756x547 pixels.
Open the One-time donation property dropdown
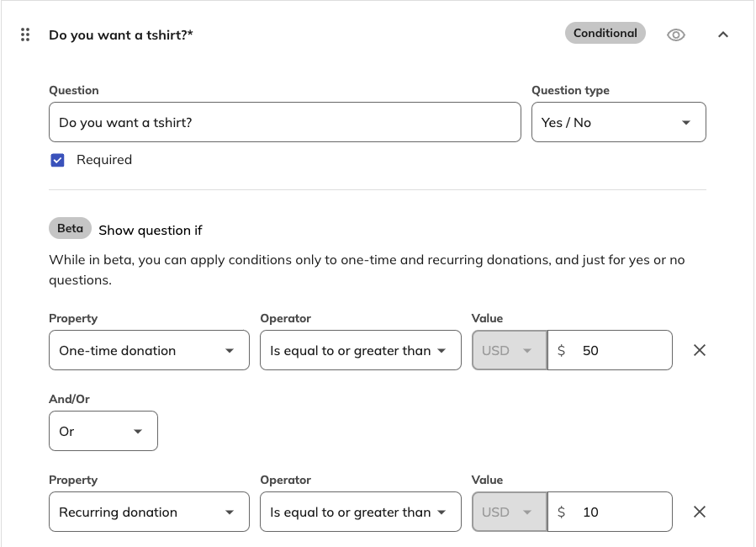tap(149, 350)
